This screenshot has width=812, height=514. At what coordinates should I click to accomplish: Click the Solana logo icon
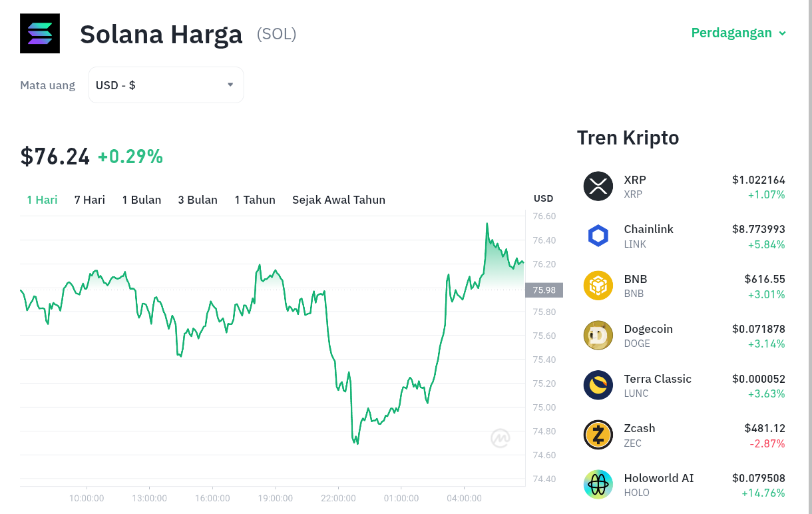pos(40,33)
